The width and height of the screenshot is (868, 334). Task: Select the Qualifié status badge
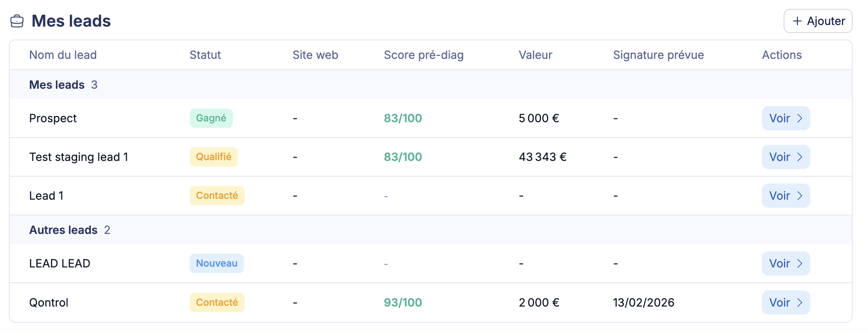click(x=214, y=157)
